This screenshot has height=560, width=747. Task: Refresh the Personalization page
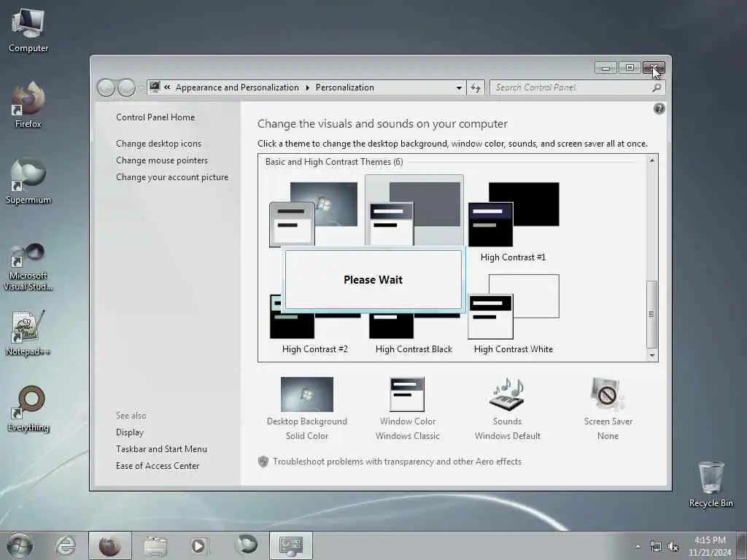click(476, 87)
